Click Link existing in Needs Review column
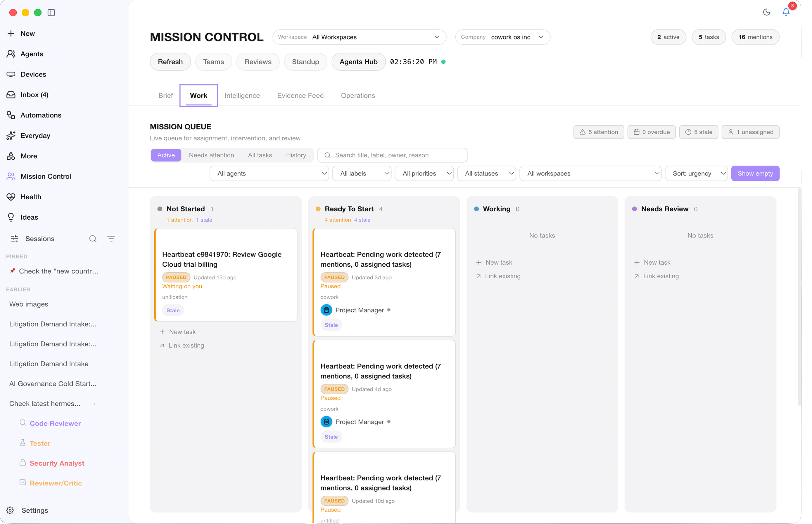The height and width of the screenshot is (524, 812). click(x=656, y=276)
